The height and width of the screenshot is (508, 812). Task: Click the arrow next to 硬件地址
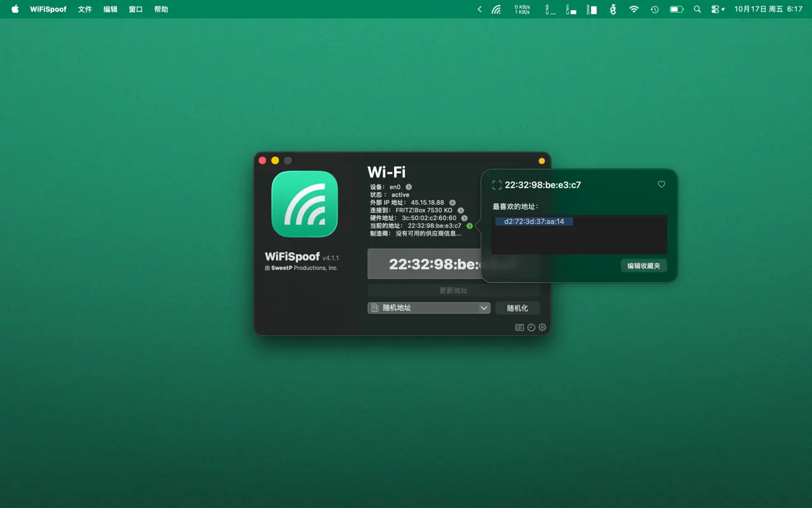click(465, 217)
